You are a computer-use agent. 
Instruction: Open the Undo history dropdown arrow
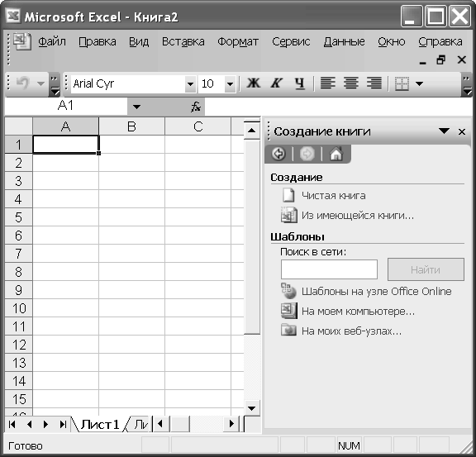pyautogui.click(x=40, y=83)
